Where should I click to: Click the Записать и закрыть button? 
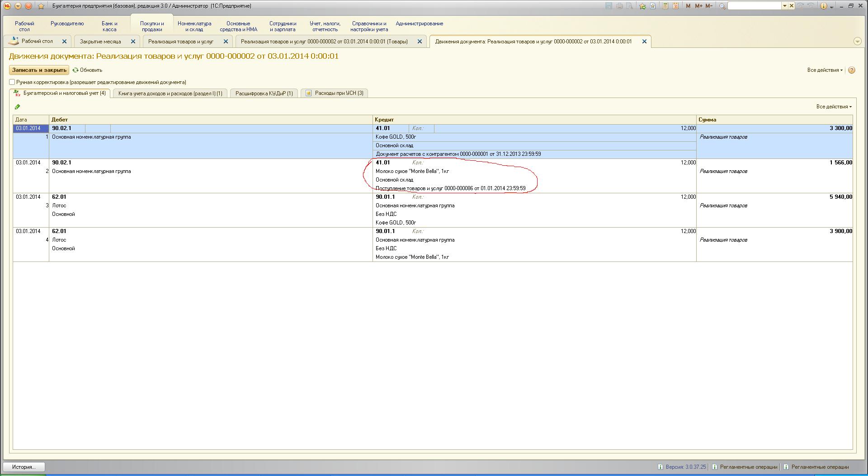pyautogui.click(x=39, y=70)
